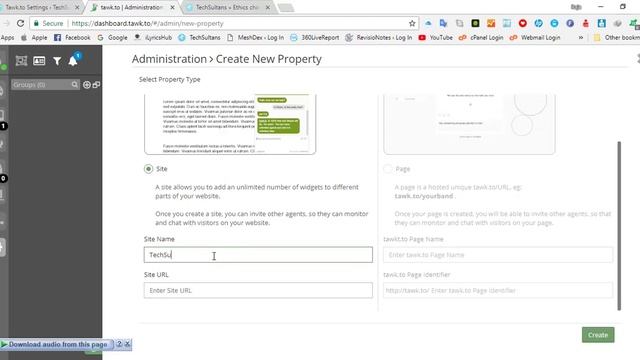Click the tawk.to Page Name field
This screenshot has width=640, height=360.
[x=498, y=255]
